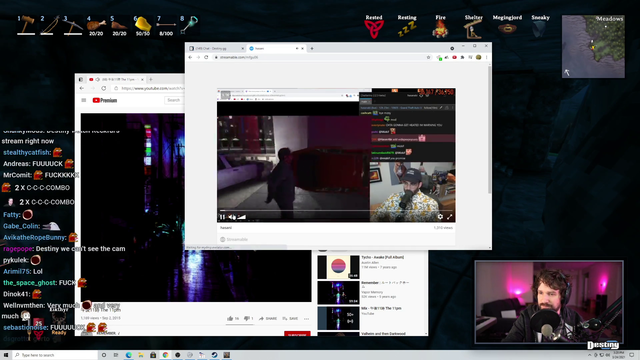Select the yellow 50/50 item in slot 6
Image resolution: width=640 pixels, height=360 pixels.
pos(142,25)
